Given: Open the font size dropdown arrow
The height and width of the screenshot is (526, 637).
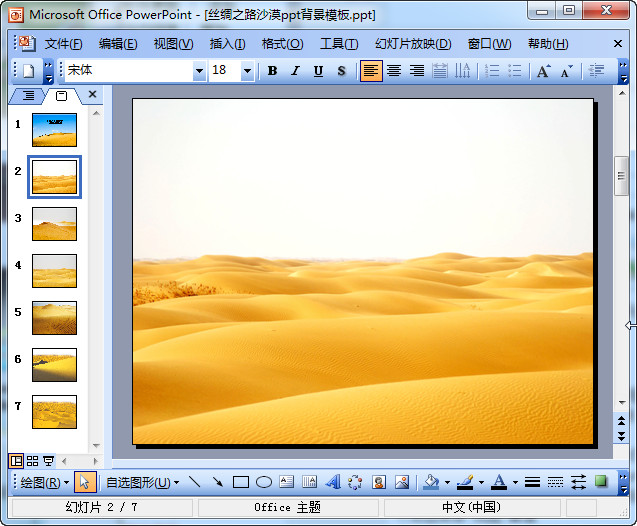Looking at the screenshot, I should pyautogui.click(x=247, y=71).
